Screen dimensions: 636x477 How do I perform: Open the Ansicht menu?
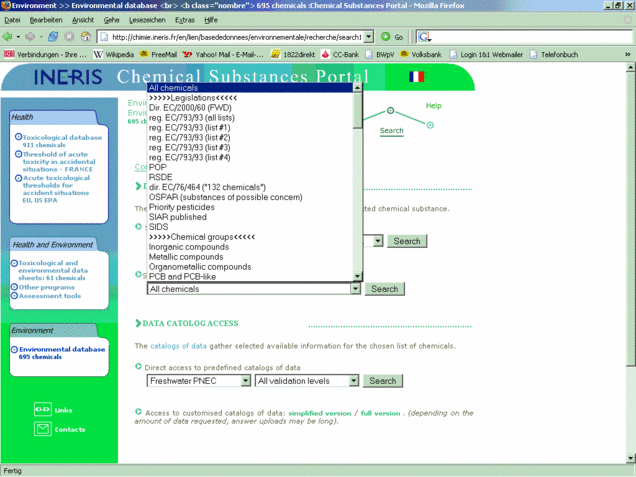coord(83,20)
